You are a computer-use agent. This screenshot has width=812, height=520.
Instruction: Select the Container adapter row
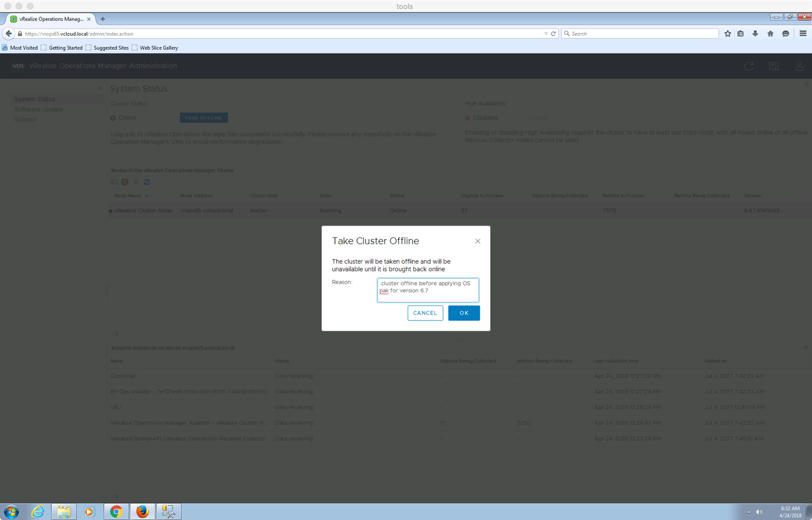pos(458,376)
